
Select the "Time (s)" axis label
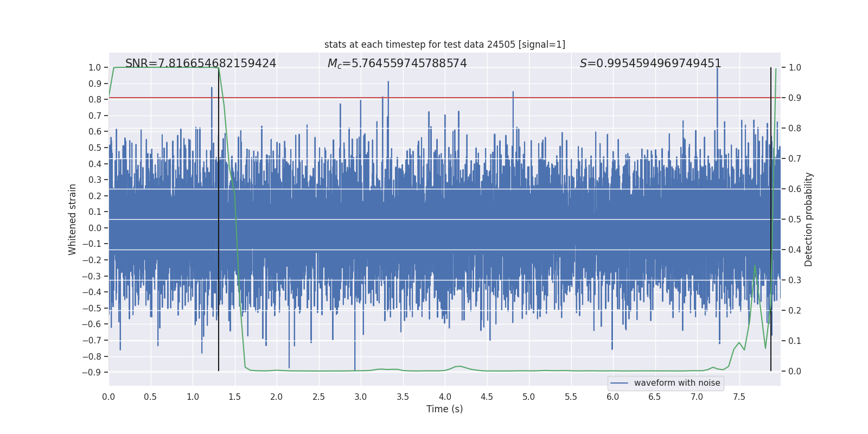[445, 409]
